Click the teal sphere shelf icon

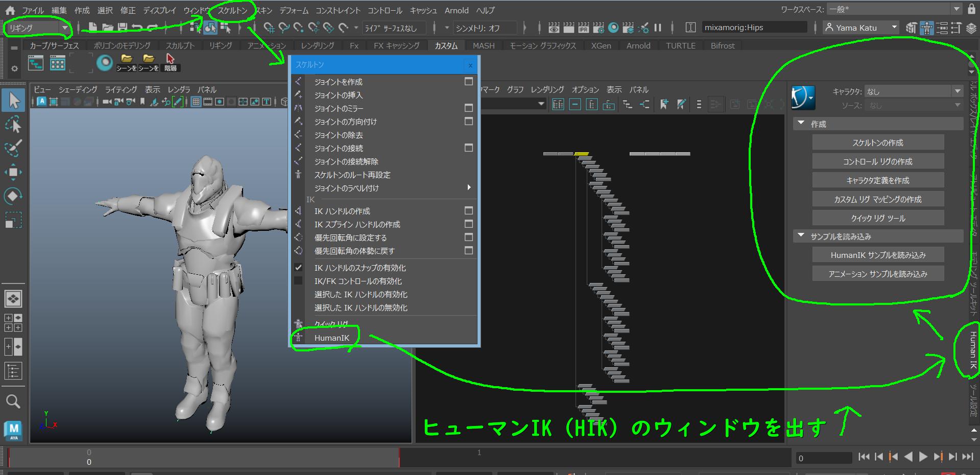pyautogui.click(x=105, y=62)
